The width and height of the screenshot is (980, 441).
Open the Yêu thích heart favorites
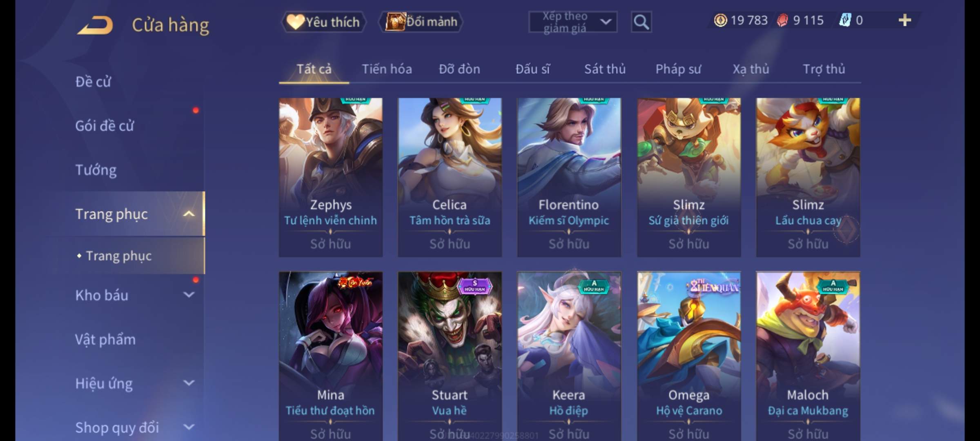point(323,22)
